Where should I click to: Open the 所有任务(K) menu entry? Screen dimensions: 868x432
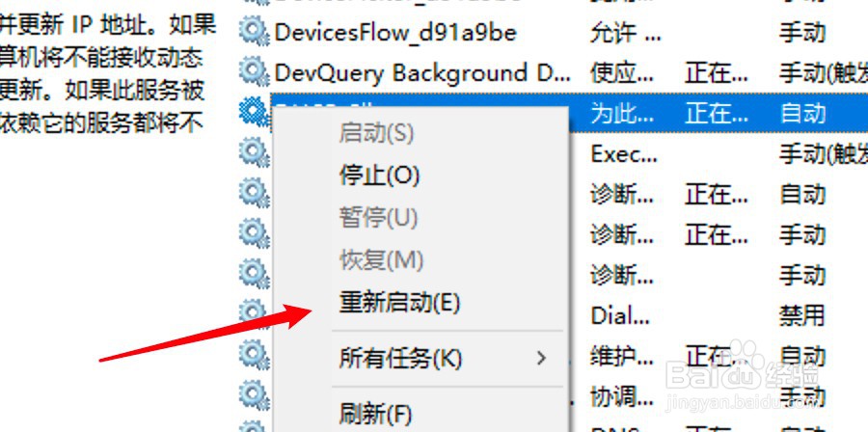pos(400,359)
